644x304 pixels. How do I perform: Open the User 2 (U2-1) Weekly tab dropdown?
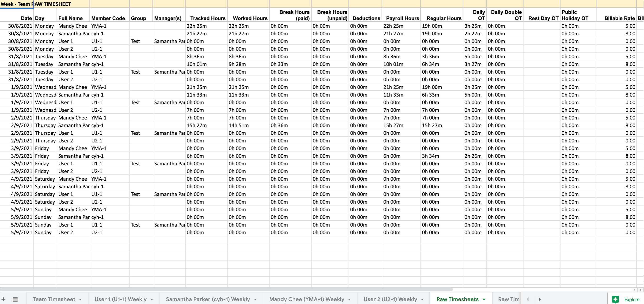click(422, 299)
